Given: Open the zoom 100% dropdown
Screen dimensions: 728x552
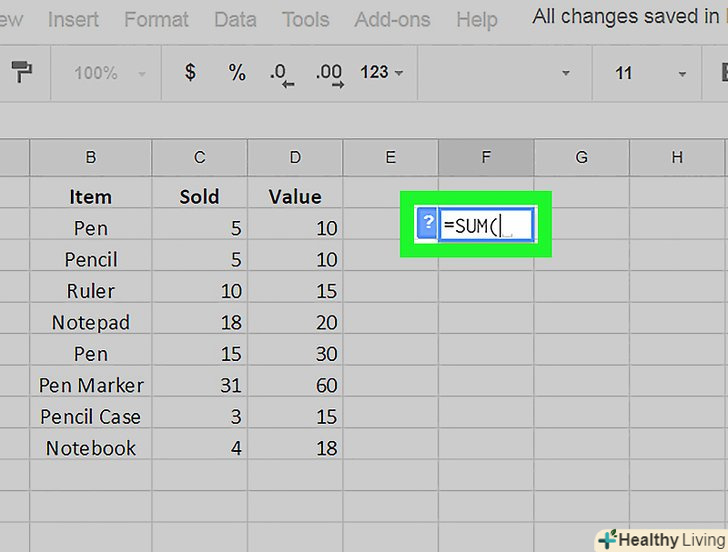Looking at the screenshot, I should click(x=109, y=73).
